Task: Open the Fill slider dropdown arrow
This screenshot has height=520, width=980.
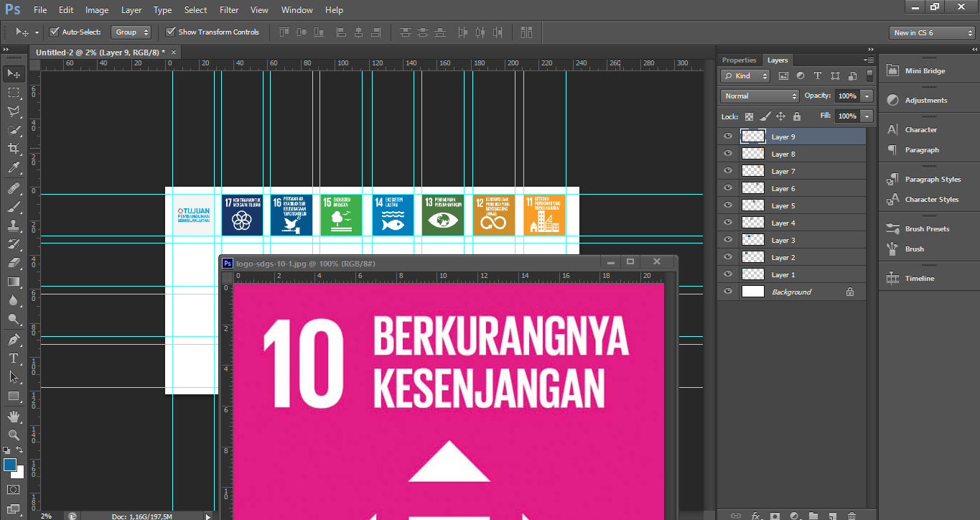Action: point(867,116)
